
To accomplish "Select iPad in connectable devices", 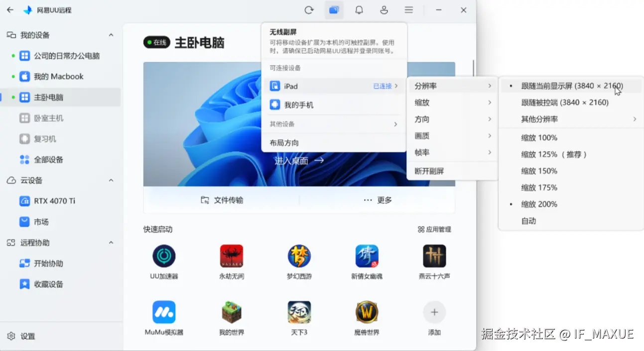I will point(334,86).
